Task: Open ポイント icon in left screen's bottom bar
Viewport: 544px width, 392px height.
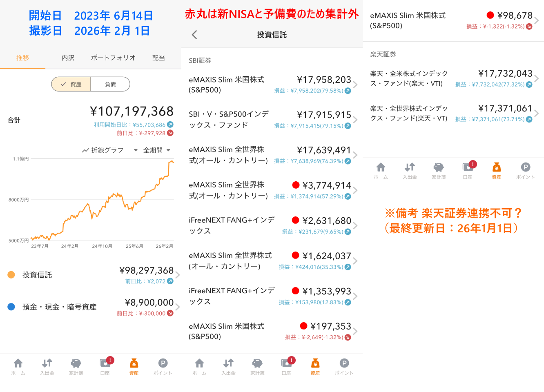Action: tap(163, 366)
